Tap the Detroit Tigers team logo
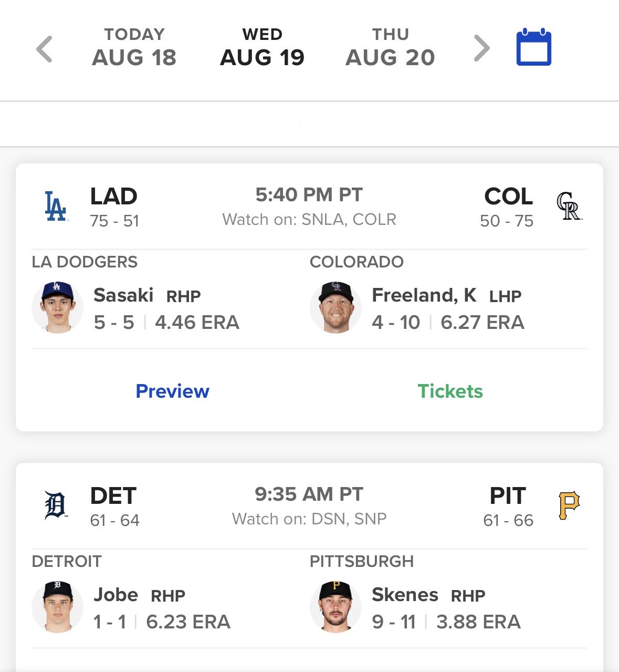619x672 pixels. pyautogui.click(x=56, y=505)
